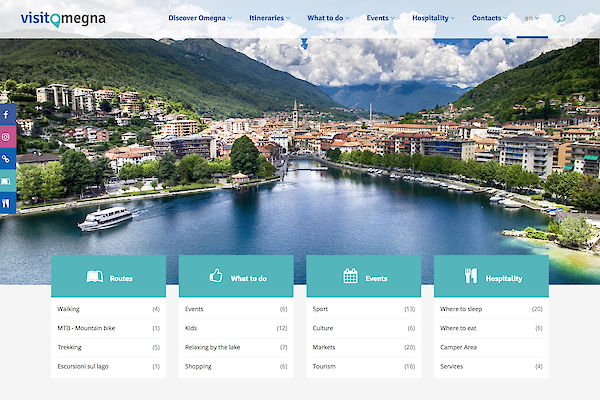Click the Routes open book icon
Viewport: 600px width, 400px height.
[95, 277]
